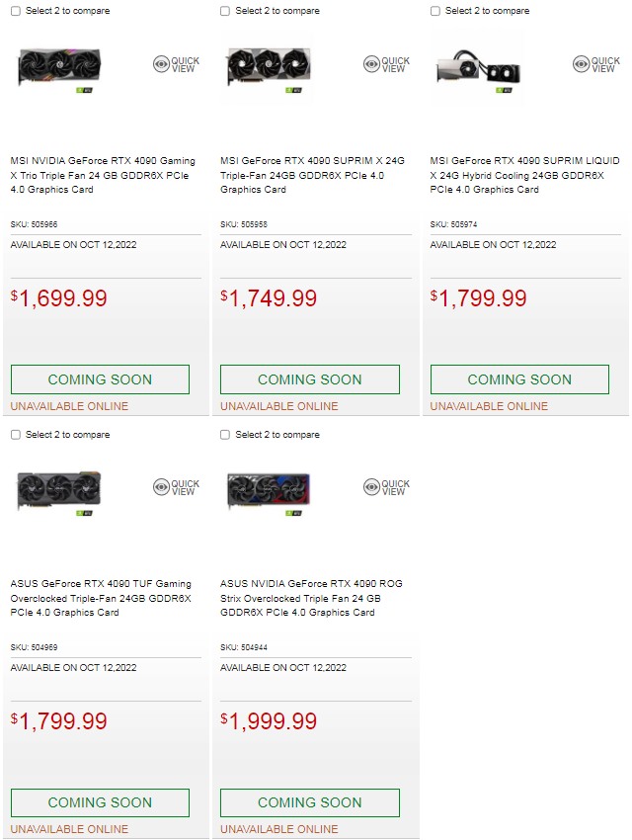This screenshot has width=632, height=840.
Task: Click Coming Soon button for $1,749.99 card
Action: pyautogui.click(x=309, y=379)
